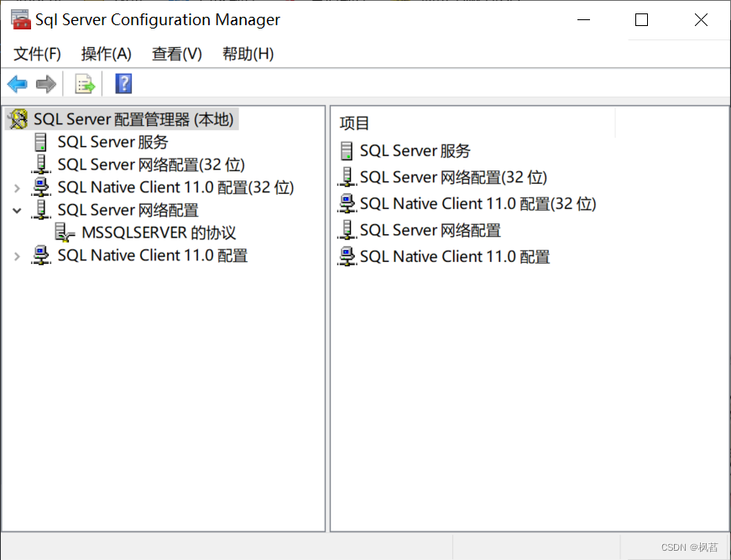Image resolution: width=731 pixels, height=560 pixels.
Task: Click the root SQL Server 配置管理器 tree icon
Action: (18, 120)
